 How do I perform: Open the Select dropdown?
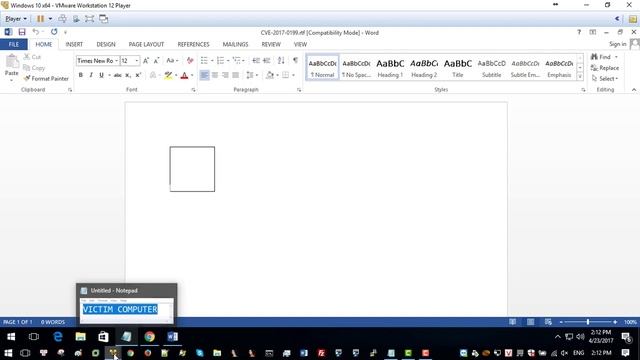point(605,78)
